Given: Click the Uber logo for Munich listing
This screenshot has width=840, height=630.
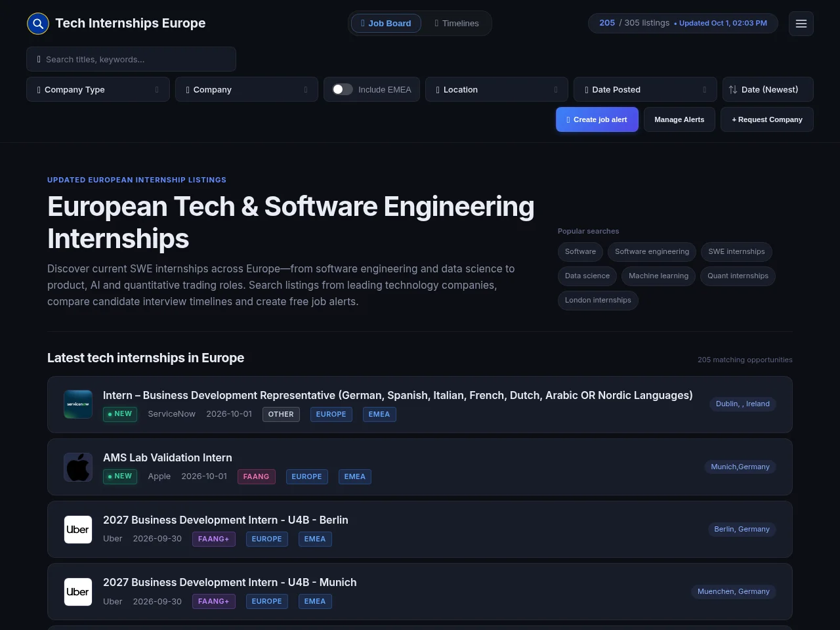Looking at the screenshot, I should click(78, 591).
